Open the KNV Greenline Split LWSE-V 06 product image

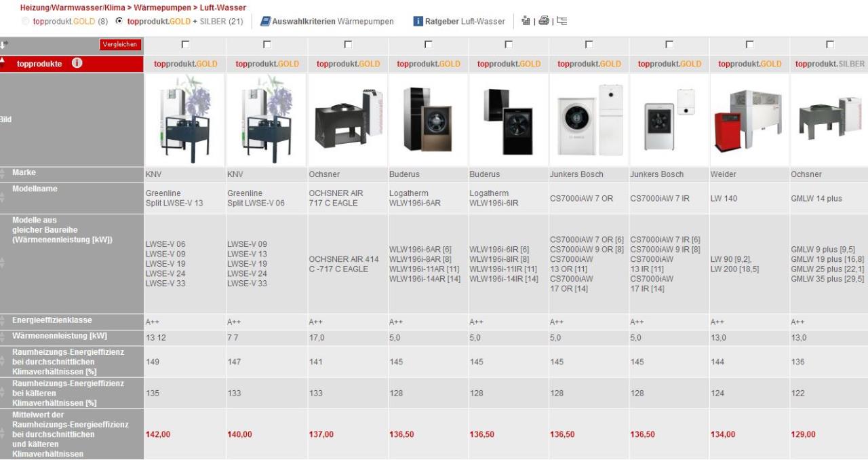267,119
